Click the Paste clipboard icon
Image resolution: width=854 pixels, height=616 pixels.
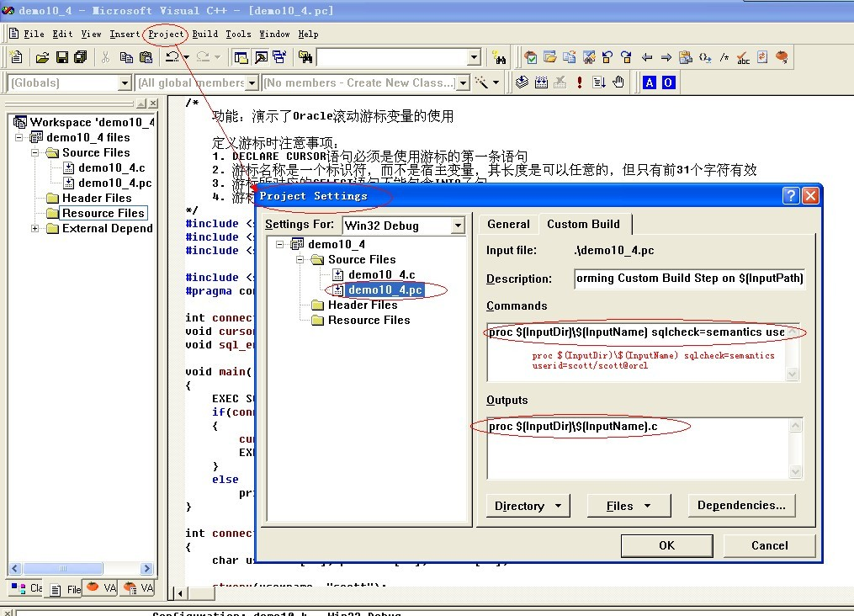pos(146,56)
